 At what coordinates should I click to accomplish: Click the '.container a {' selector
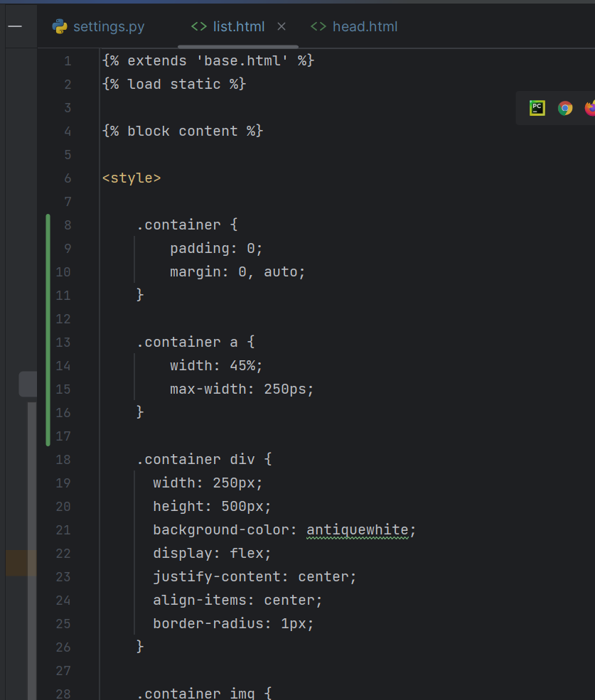(195, 343)
